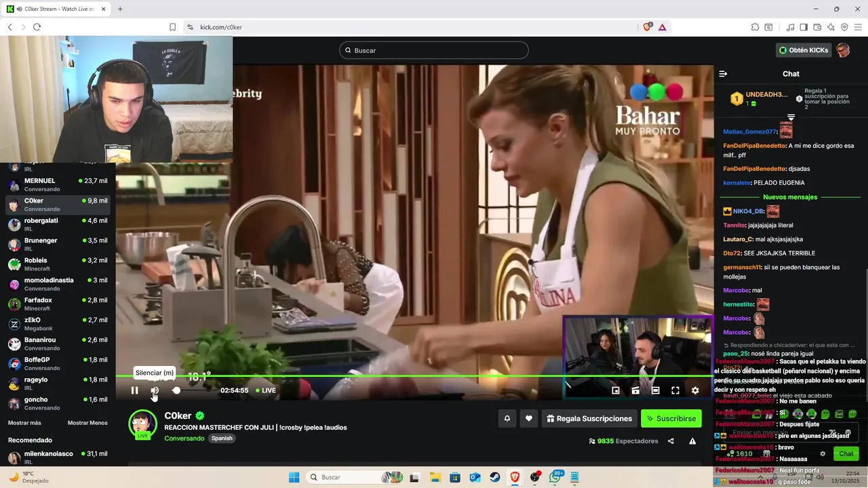
Task: Open Leo AI sparkle icon
Action: (x=831, y=27)
